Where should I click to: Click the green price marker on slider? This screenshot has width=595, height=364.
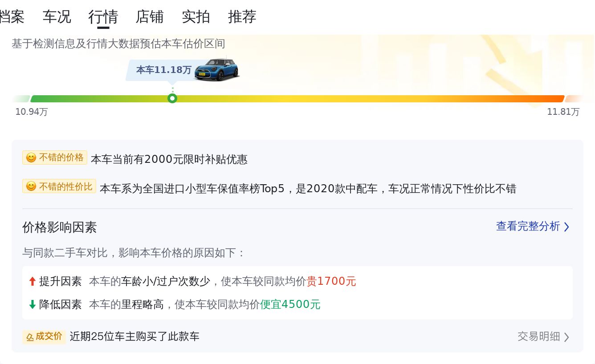(172, 98)
